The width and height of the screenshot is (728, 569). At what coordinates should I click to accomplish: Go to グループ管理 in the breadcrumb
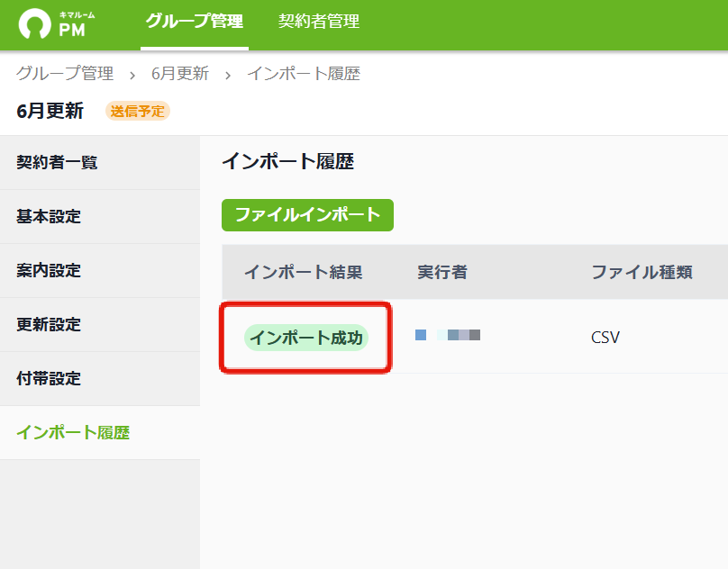[65, 73]
